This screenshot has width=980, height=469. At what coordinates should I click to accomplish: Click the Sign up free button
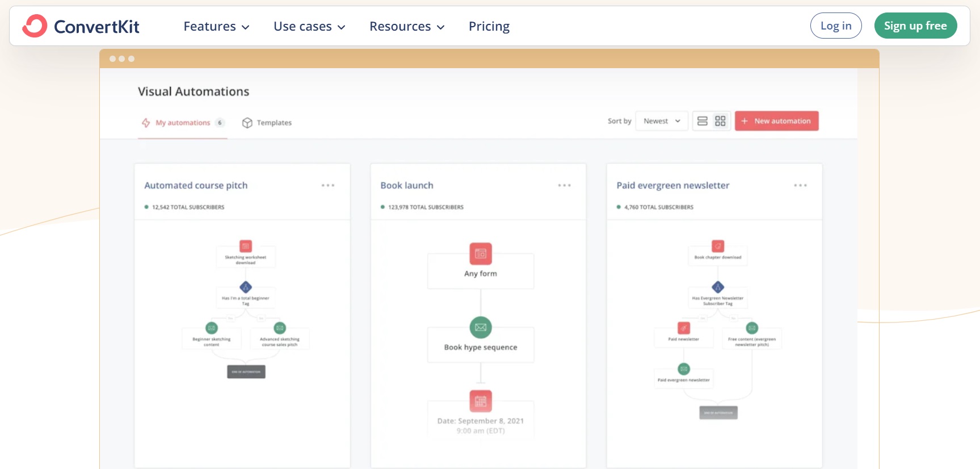[x=915, y=26]
